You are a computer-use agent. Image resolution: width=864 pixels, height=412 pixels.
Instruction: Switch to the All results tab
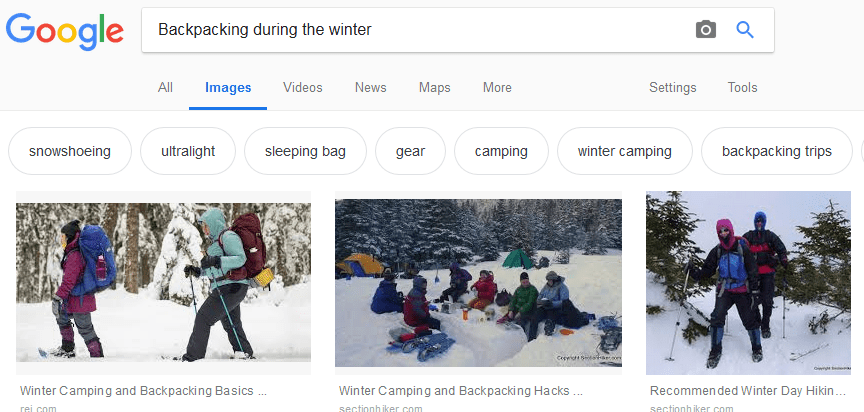[165, 88]
